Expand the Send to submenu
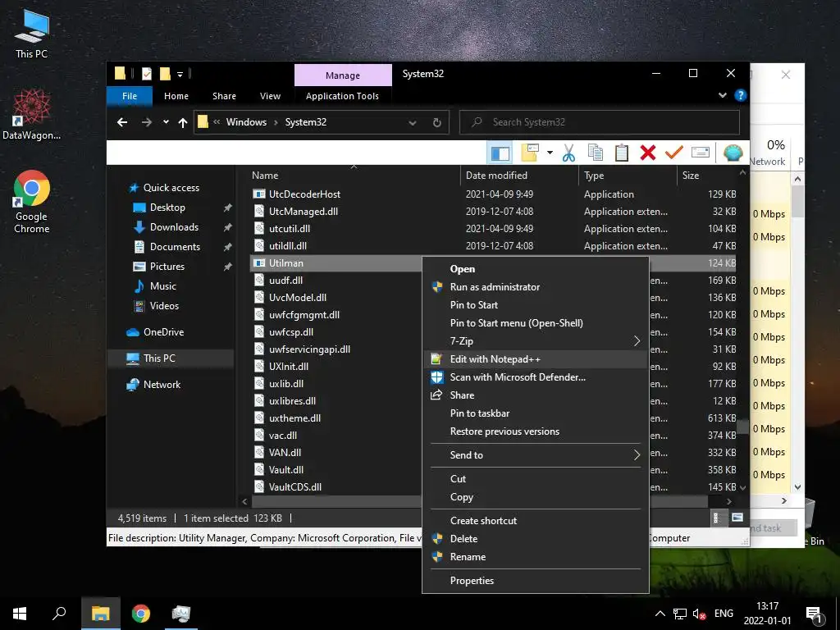The height and width of the screenshot is (630, 840). 536,454
